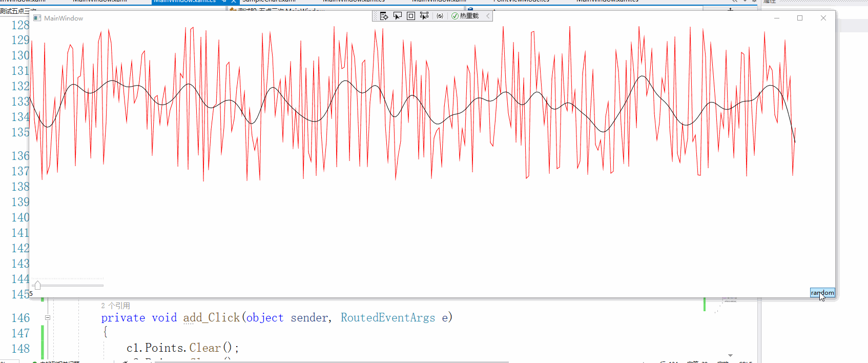This screenshot has height=363, width=868.
Task: Toggle Track Focused Element debug icon
Action: tap(424, 16)
